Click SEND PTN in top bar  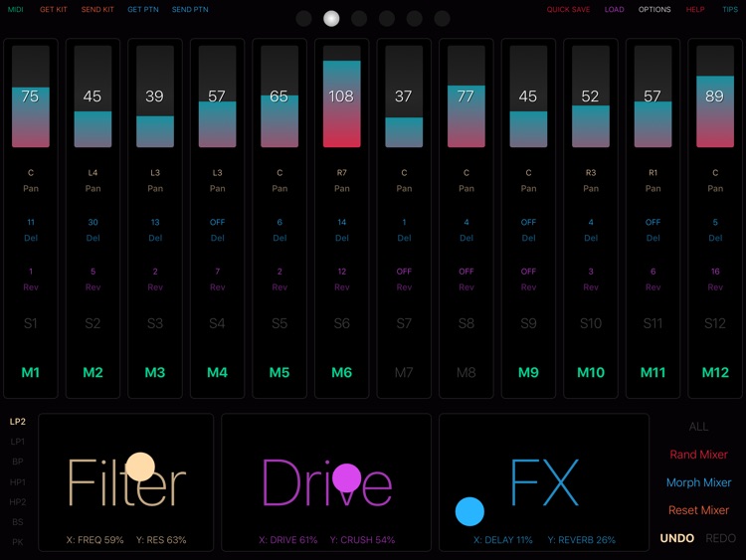(190, 9)
